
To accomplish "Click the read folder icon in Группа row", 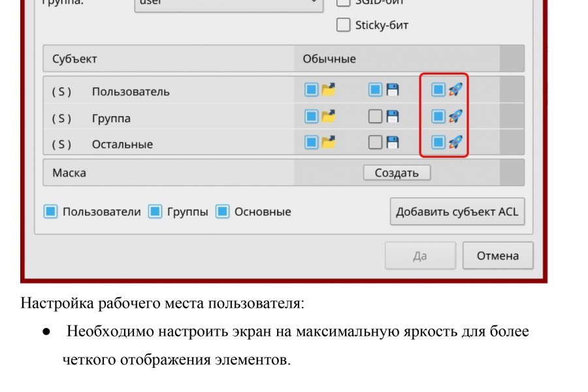I will coord(329,116).
